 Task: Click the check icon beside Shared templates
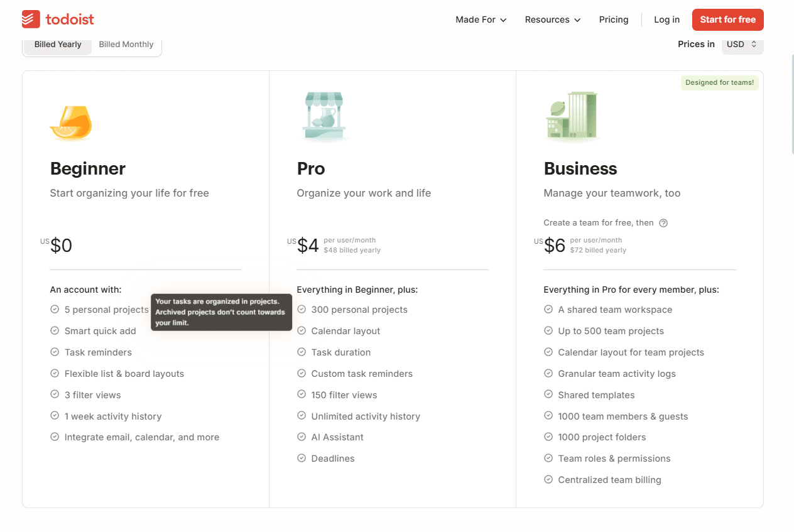pyautogui.click(x=548, y=395)
